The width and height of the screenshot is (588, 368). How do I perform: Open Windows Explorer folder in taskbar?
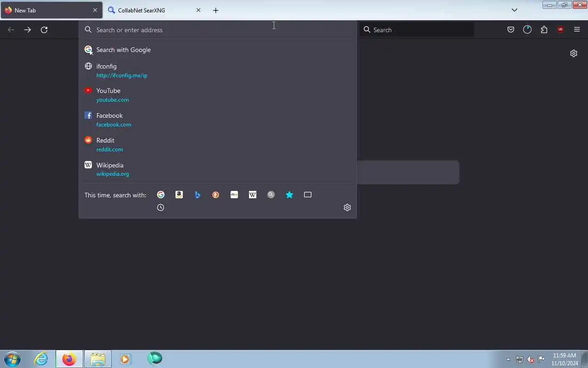pos(98,359)
